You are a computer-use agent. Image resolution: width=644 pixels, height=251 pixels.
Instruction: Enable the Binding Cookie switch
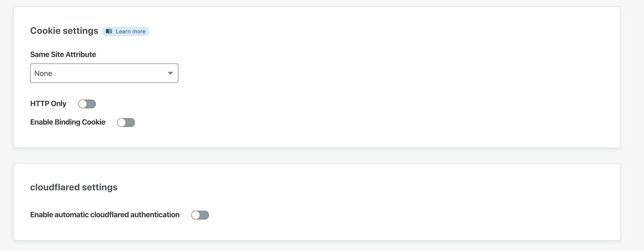(126, 122)
